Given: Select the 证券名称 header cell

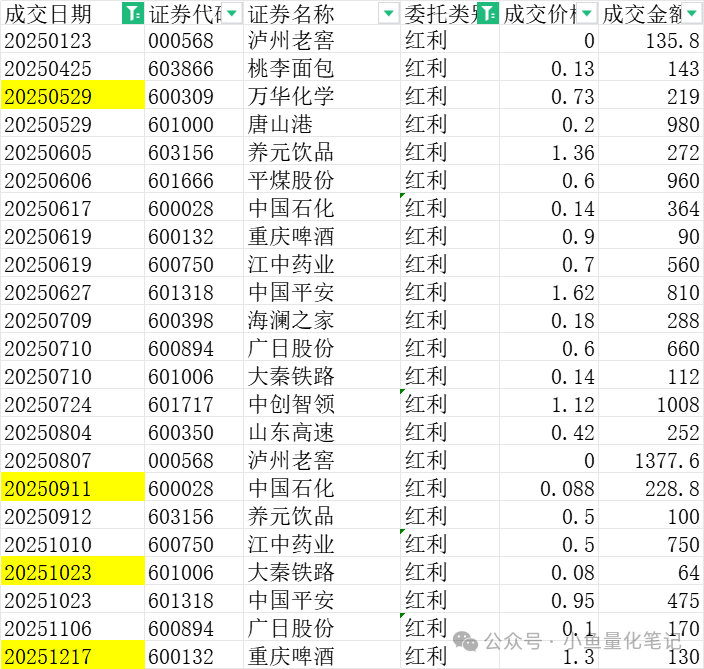Looking at the screenshot, I should coord(322,13).
